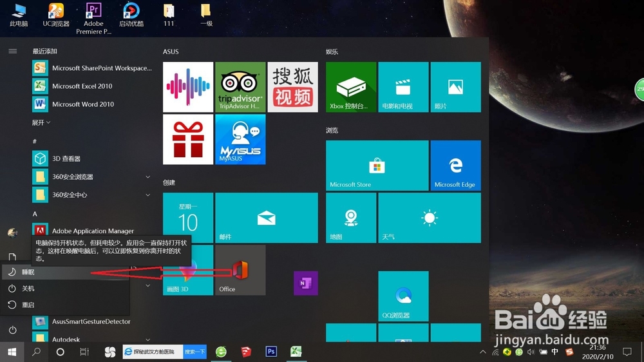This screenshot has height=362, width=644.
Task: Open AsusSmartGestureDetector in the app list
Action: click(x=93, y=321)
